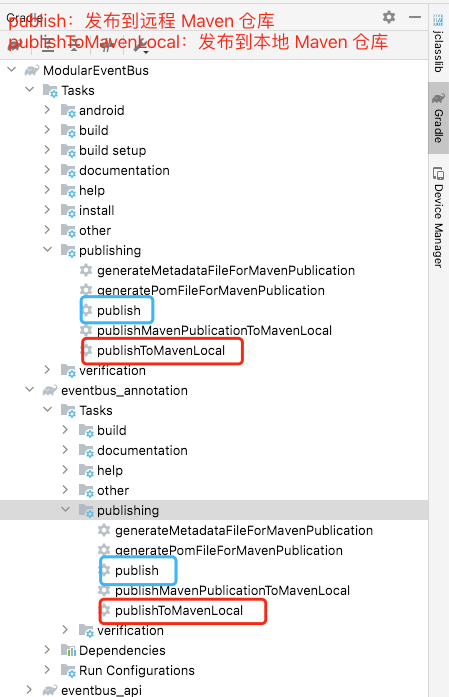The height and width of the screenshot is (697, 449).
Task: Select the Dependencies label
Action: tap(122, 650)
